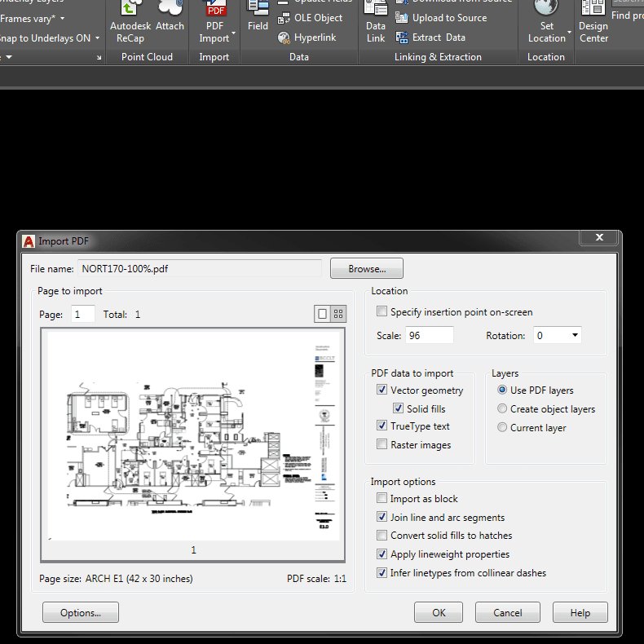Click the PDF Import icon
The image size is (644, 644).
[x=215, y=9]
